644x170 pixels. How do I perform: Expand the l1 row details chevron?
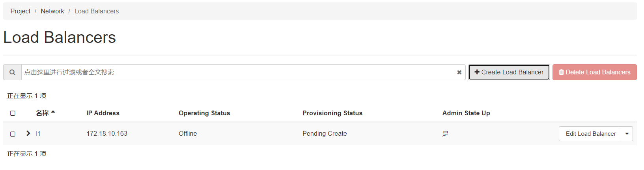pyautogui.click(x=28, y=133)
